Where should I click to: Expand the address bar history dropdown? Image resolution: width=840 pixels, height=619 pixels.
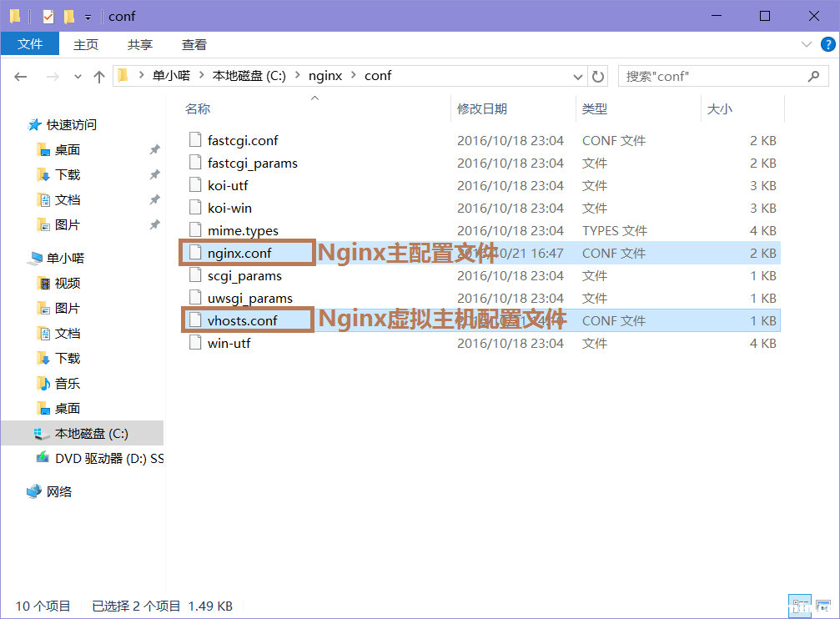tap(578, 77)
